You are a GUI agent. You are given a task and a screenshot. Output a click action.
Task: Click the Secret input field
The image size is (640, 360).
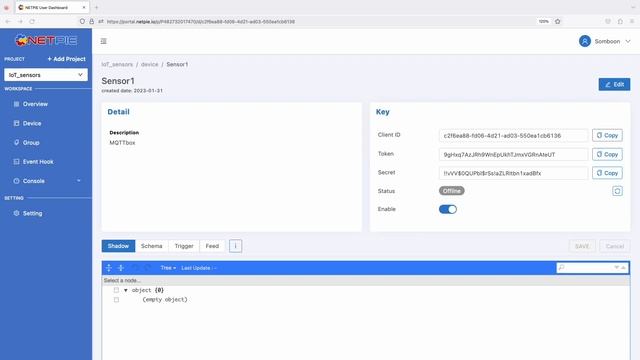513,173
